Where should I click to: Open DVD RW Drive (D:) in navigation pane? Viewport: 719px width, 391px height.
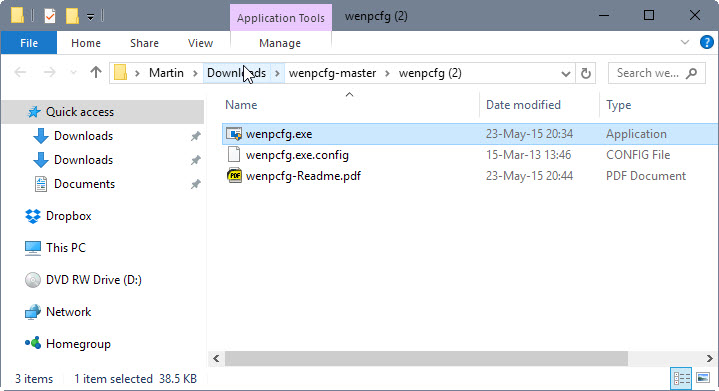94,280
